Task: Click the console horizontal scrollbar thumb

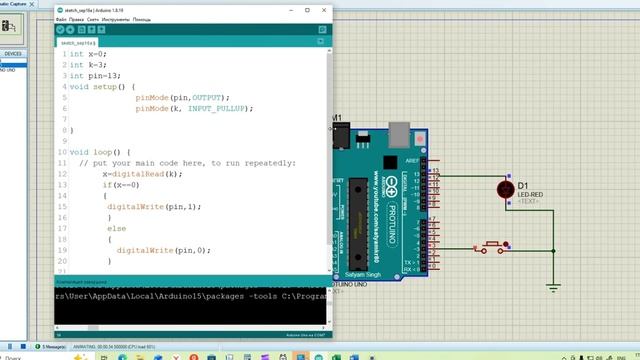Action: pyautogui.click(x=93, y=328)
